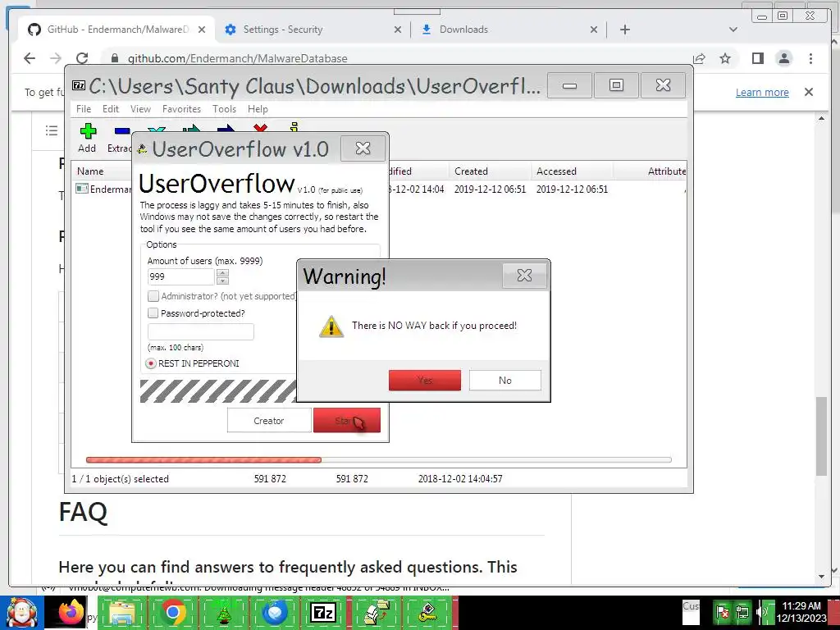
Task: Click the Extract minus icon in 7-Zip
Action: tap(122, 130)
